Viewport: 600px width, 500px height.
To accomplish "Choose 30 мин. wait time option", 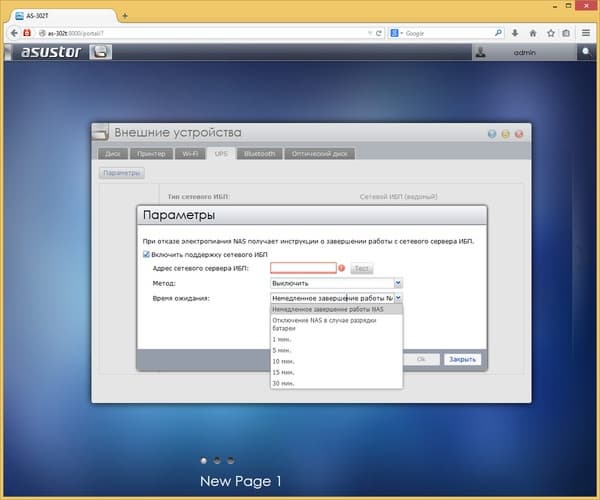I will point(336,383).
